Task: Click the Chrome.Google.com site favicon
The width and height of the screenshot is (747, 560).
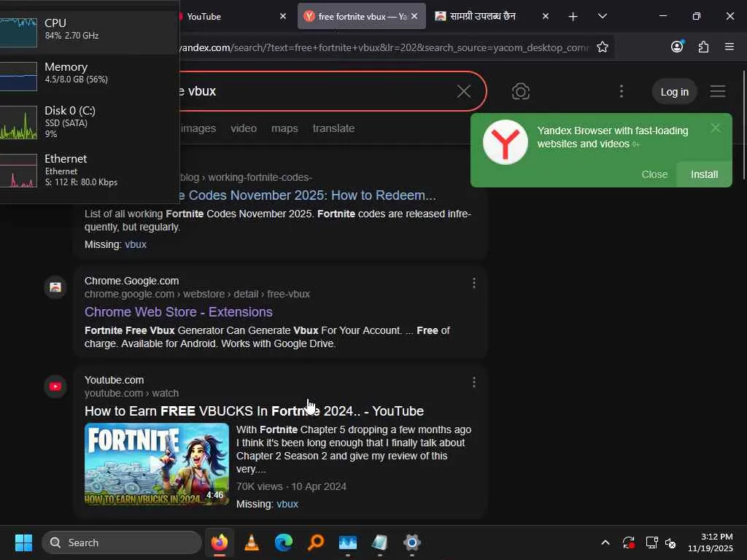Action: tap(55, 287)
